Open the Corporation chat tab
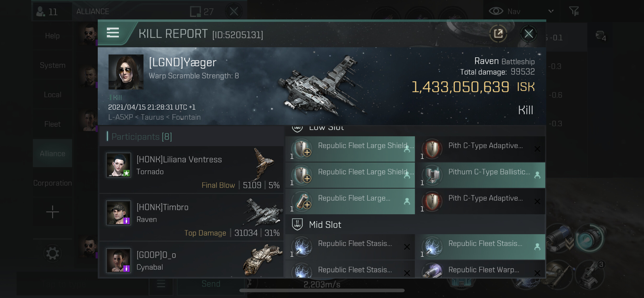 [52, 183]
